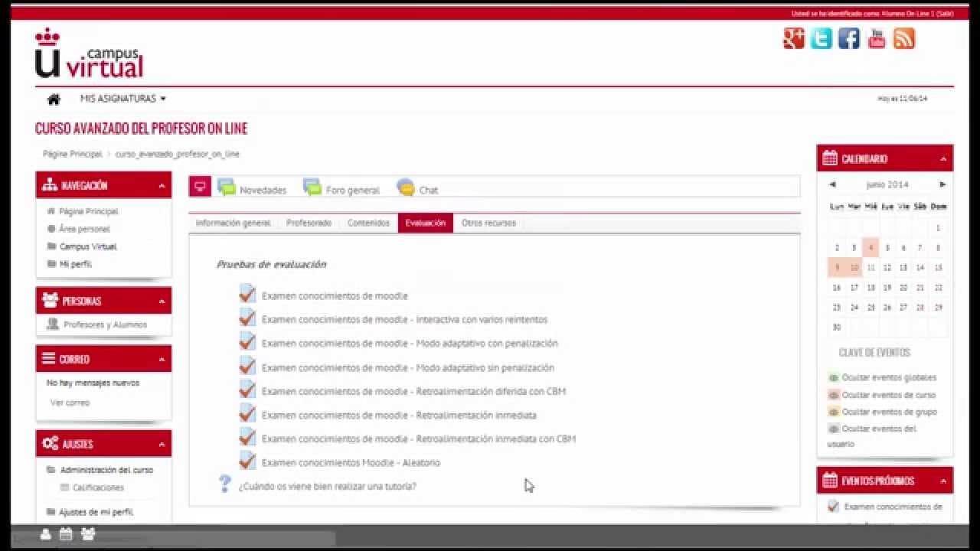This screenshot has height=551, width=980.
Task: Collapse the Correo block
Action: coord(162,360)
